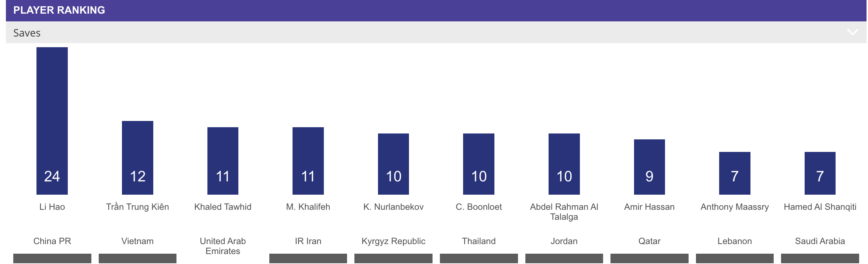Click United Arab Emirates team label

(223, 246)
